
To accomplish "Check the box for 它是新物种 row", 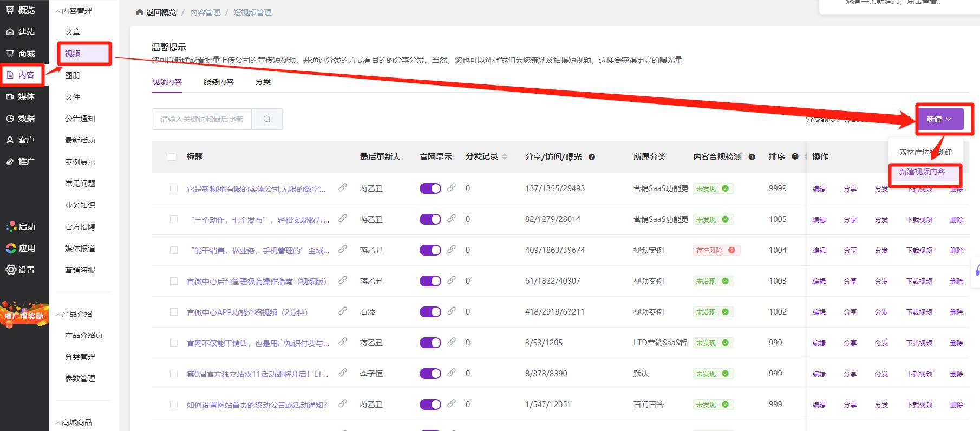I will (x=174, y=188).
